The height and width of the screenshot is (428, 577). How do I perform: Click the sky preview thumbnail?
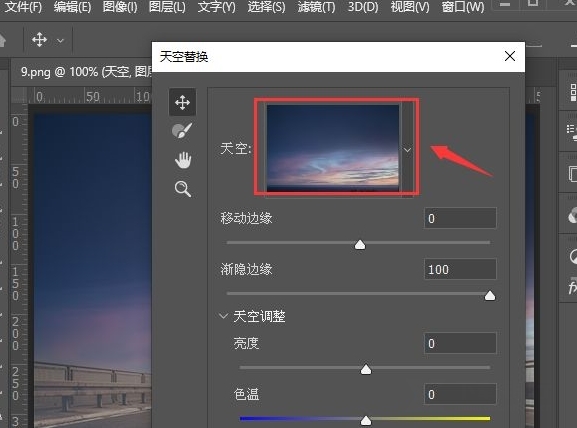point(333,148)
